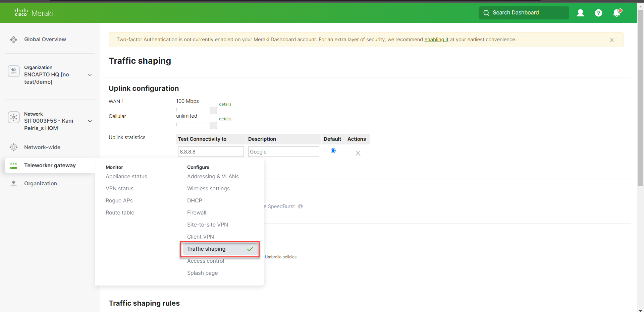
Task: Open Site-to-site VPN menu item
Action: [x=208, y=225]
